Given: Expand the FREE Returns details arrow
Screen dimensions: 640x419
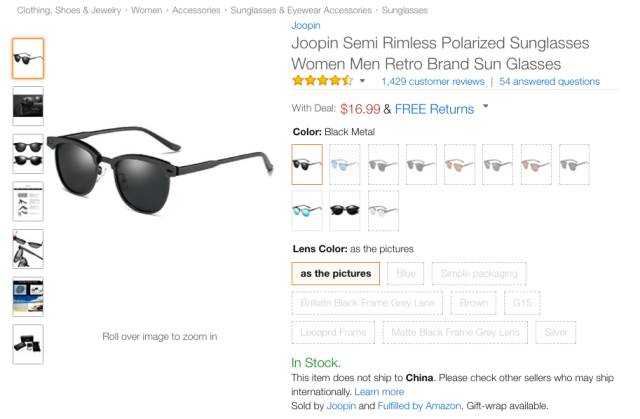Looking at the screenshot, I should click(485, 106).
